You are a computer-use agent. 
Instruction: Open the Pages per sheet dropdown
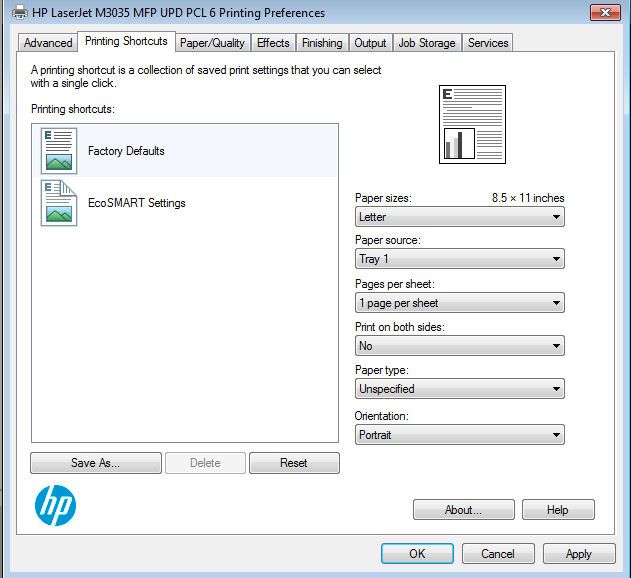[x=460, y=303]
